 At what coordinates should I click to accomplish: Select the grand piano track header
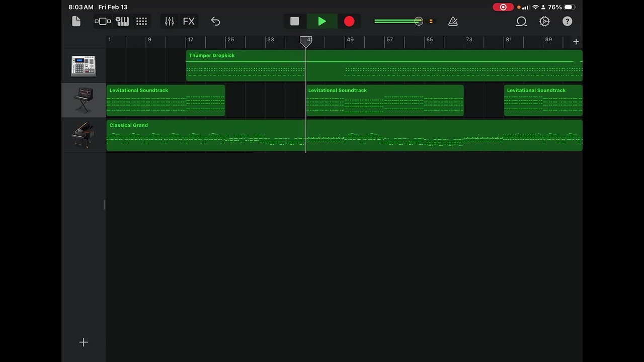(x=84, y=135)
